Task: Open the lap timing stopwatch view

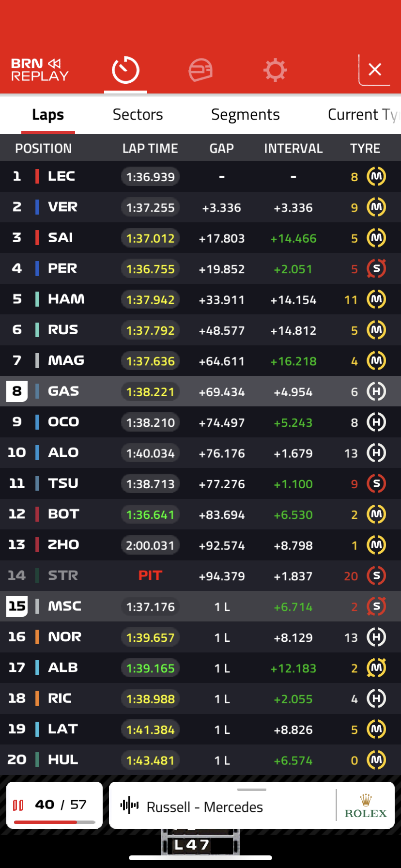Action: (125, 70)
